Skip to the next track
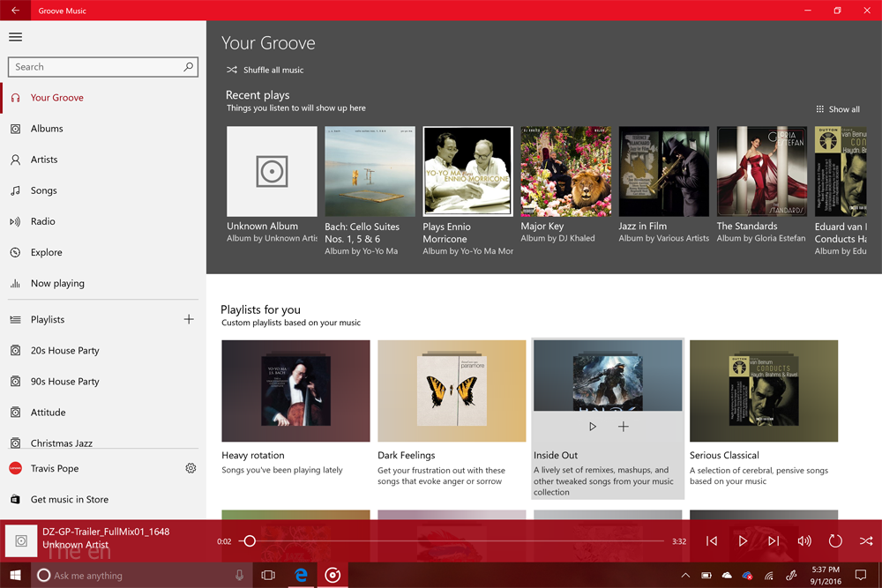Viewport: 882px width, 588px height. tap(774, 540)
